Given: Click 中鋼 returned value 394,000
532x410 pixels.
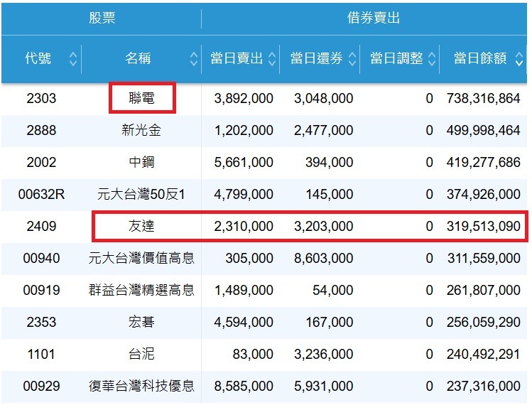Looking at the screenshot, I should [329, 162].
